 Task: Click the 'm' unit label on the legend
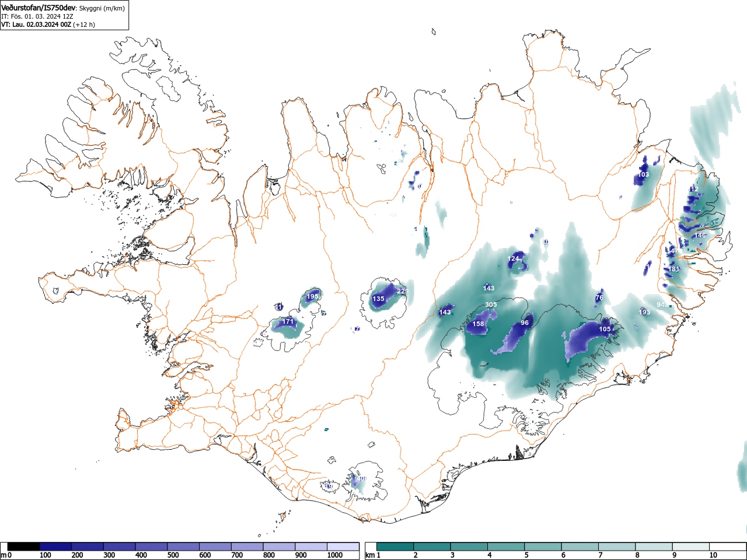point(4,555)
